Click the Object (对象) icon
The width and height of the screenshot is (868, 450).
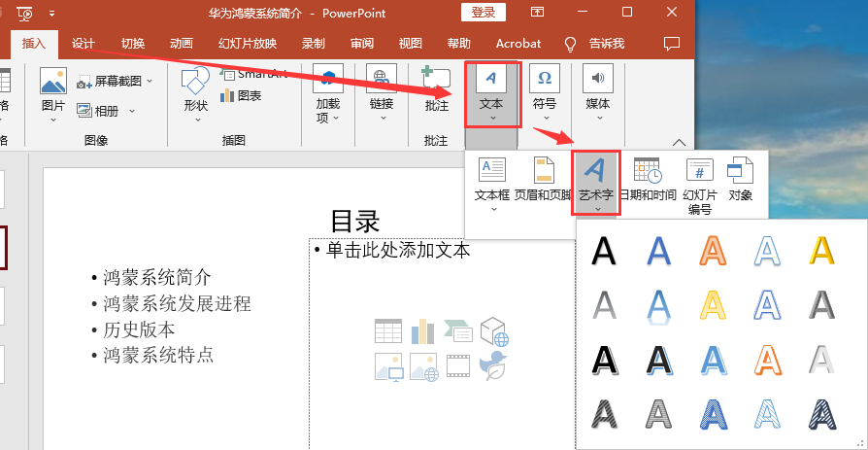tap(741, 178)
